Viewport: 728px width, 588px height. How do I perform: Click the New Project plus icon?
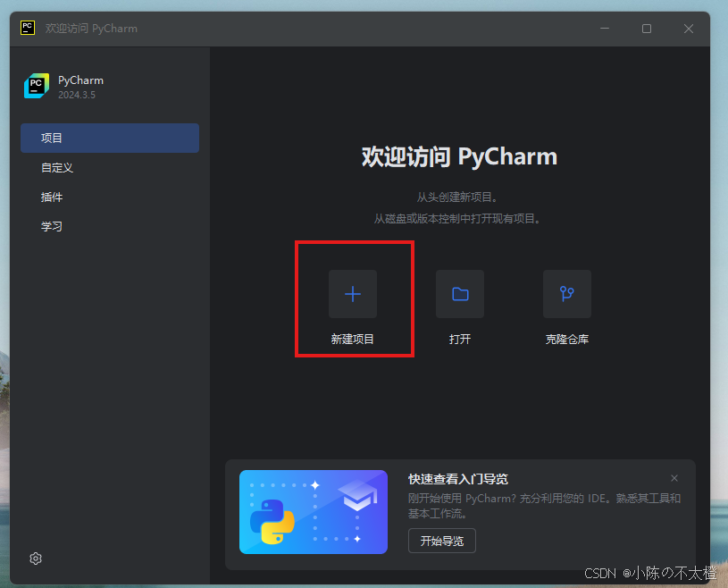coord(353,294)
